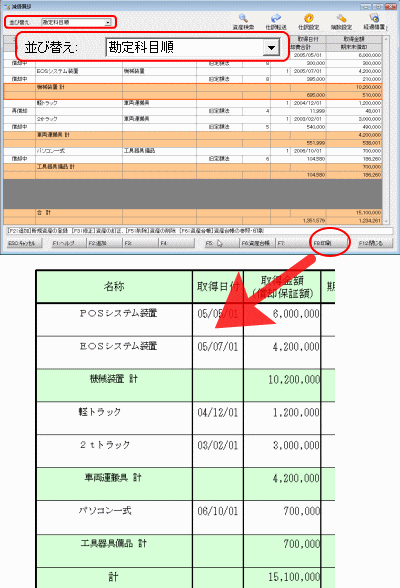Viewport: 400px width, 588px height.
Task: Click the 15,100,000 grand total in the report
Action: pyautogui.click(x=294, y=577)
